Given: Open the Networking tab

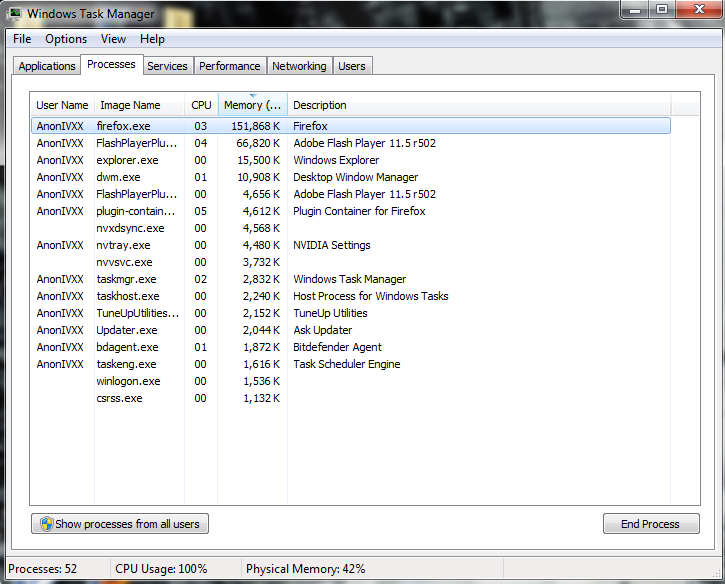Looking at the screenshot, I should point(299,66).
